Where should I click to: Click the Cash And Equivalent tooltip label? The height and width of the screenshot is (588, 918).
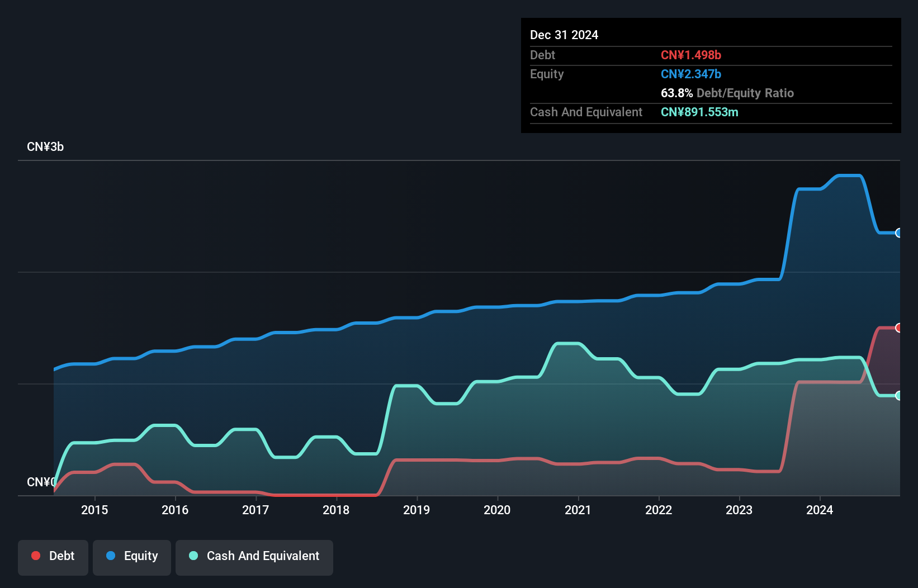click(x=586, y=112)
